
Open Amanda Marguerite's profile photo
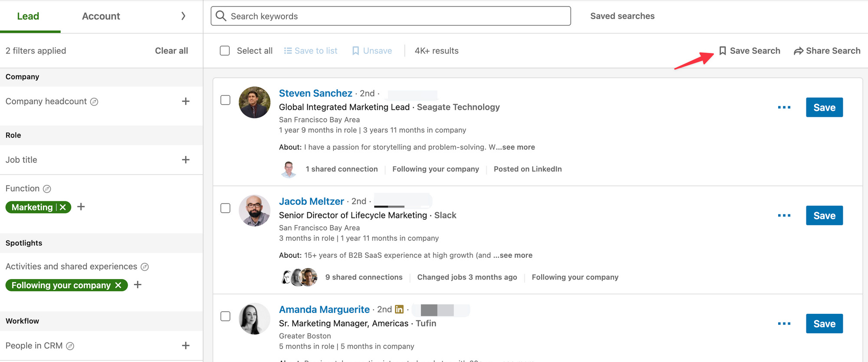click(254, 319)
